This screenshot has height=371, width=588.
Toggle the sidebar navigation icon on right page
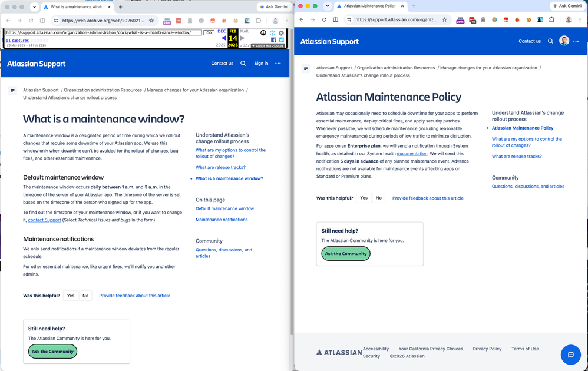[306, 68]
